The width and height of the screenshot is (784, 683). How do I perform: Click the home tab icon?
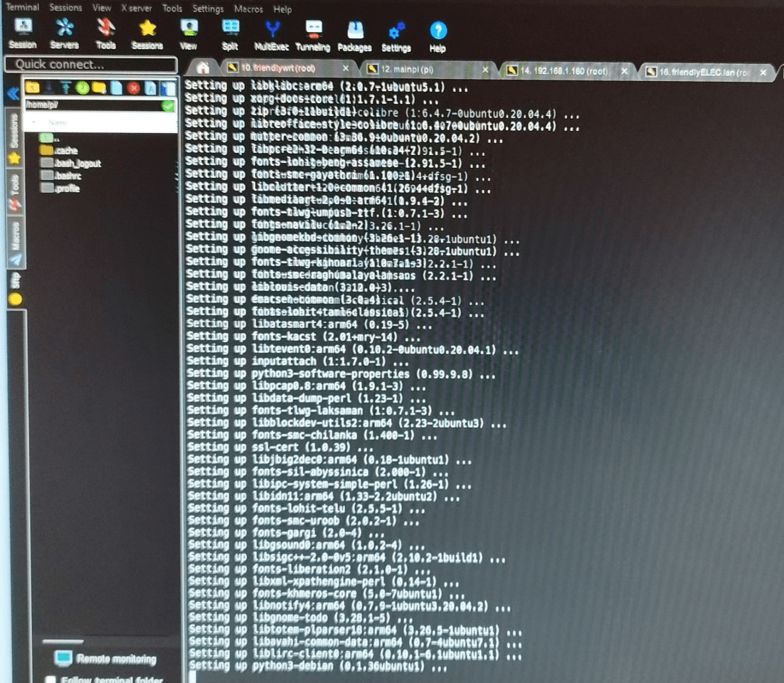click(203, 68)
